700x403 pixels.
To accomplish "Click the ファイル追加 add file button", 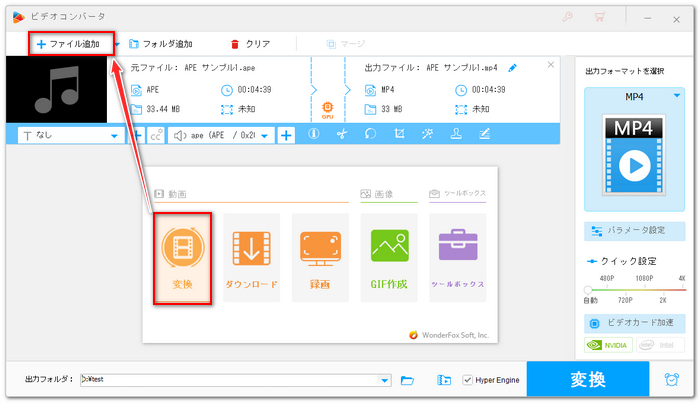I will [68, 44].
